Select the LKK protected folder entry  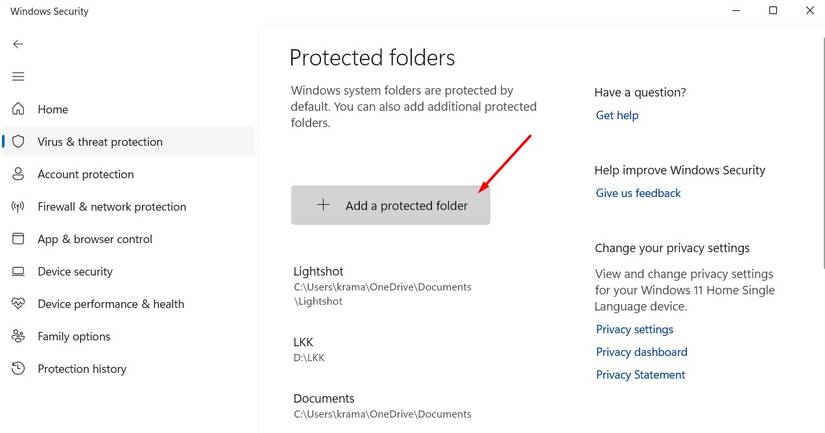pos(304,342)
